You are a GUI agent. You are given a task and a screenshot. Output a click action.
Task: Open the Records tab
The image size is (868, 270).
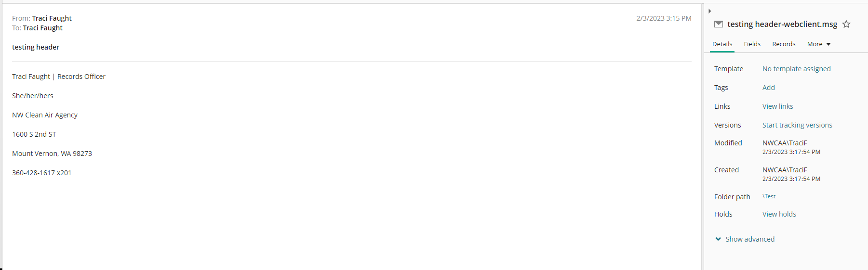click(x=784, y=44)
